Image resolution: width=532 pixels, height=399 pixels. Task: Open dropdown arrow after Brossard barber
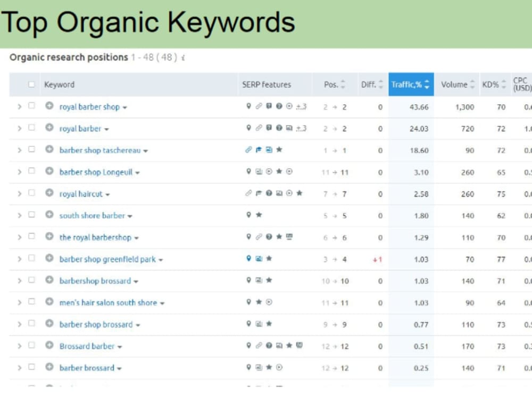coord(120,347)
